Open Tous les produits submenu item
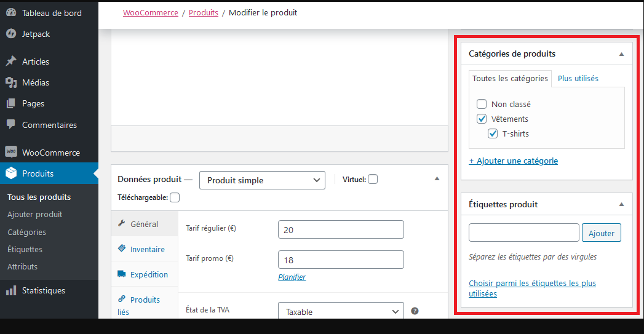Image resolution: width=644 pixels, height=334 pixels. pyautogui.click(x=39, y=197)
